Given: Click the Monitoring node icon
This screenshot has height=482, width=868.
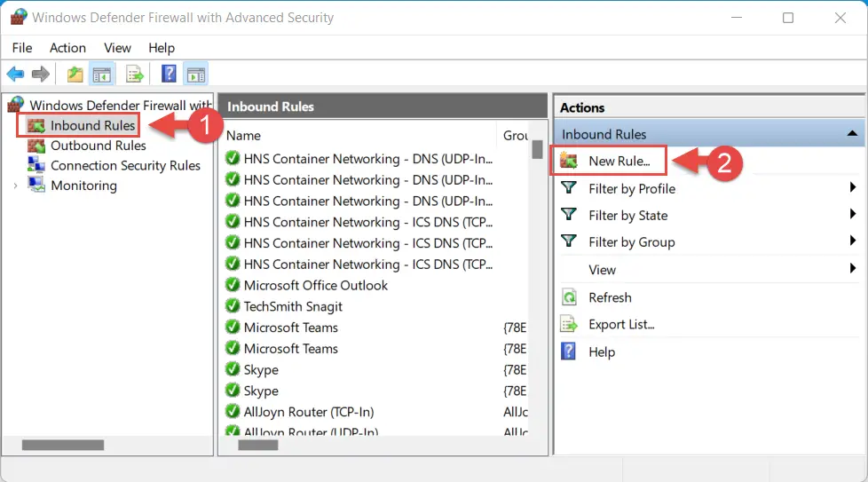Looking at the screenshot, I should 36,185.
